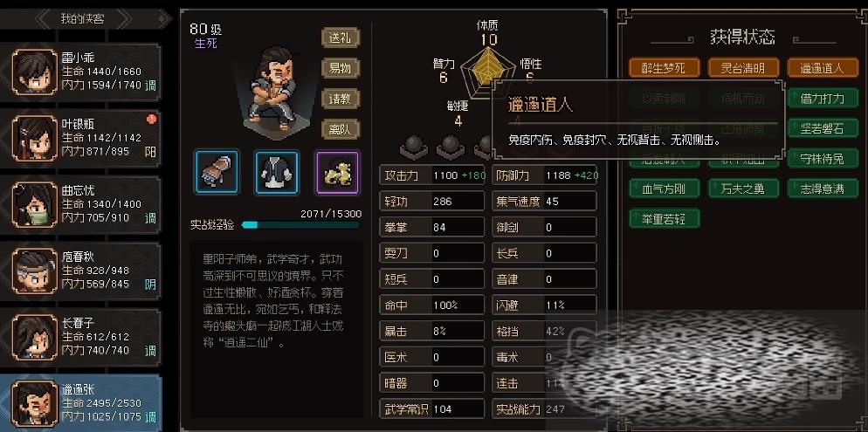Click the red notification dot on 叶银瓶
This screenshot has width=868, height=432.
[151, 119]
